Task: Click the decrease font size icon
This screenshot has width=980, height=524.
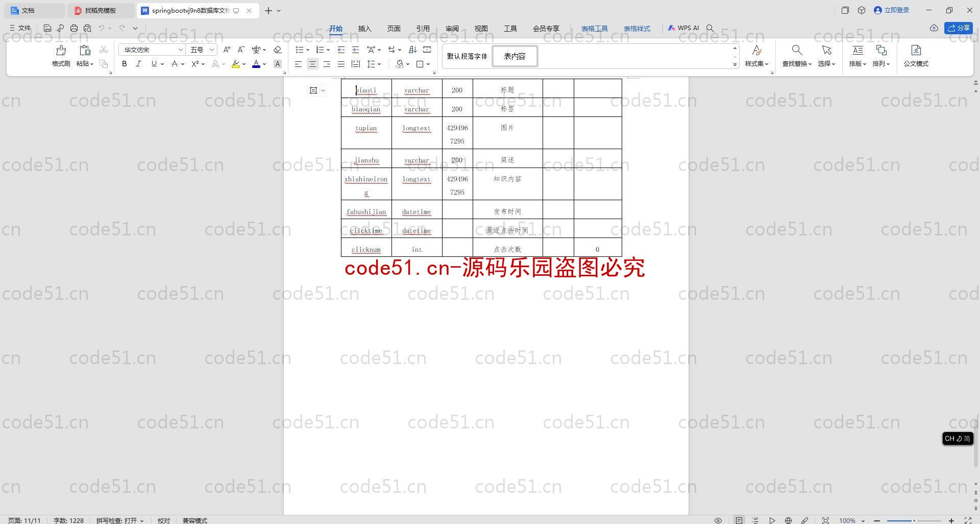Action: click(241, 50)
